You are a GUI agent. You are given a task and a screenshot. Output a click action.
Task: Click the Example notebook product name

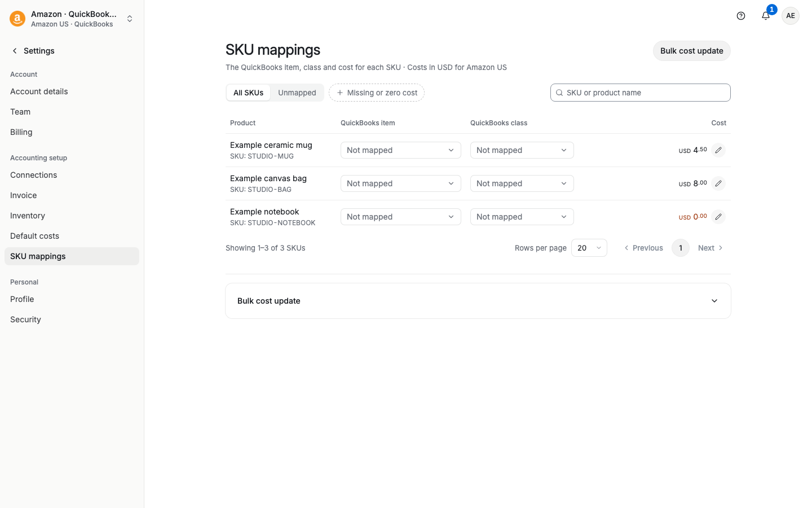[264, 212]
